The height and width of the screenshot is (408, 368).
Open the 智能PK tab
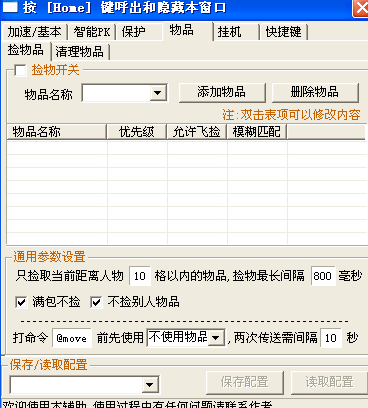(92, 32)
